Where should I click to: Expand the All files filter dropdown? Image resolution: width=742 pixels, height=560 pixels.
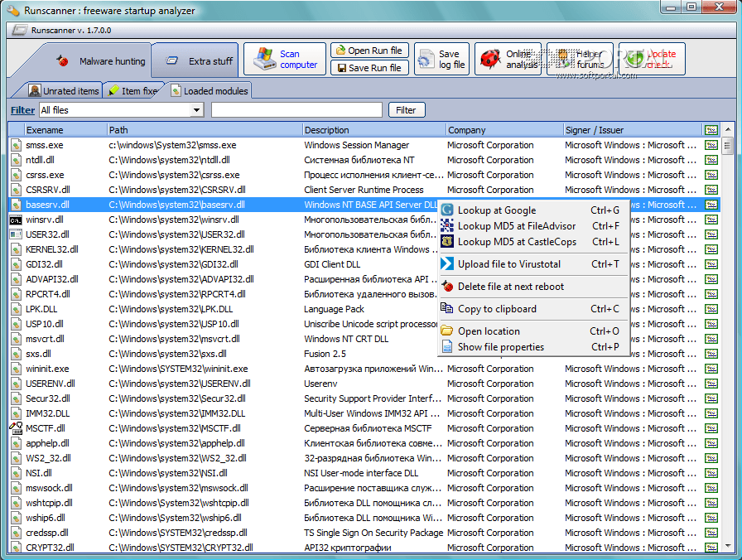click(197, 110)
